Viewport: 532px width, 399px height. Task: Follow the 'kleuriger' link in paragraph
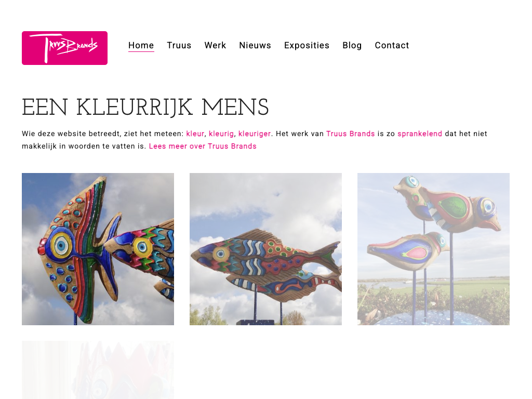click(x=255, y=134)
